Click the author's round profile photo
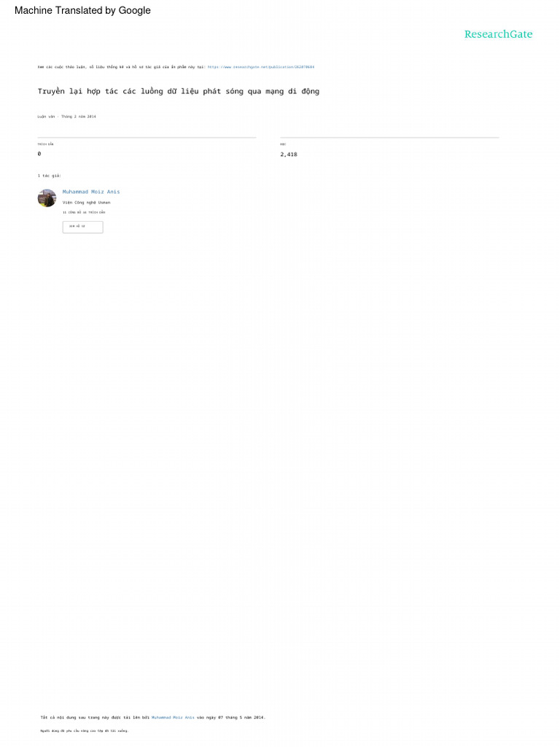 tap(47, 198)
